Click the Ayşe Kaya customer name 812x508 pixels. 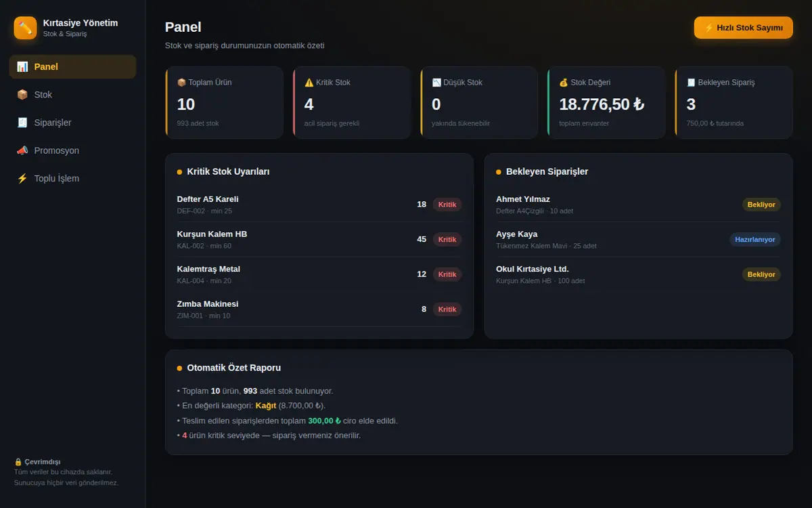517,234
